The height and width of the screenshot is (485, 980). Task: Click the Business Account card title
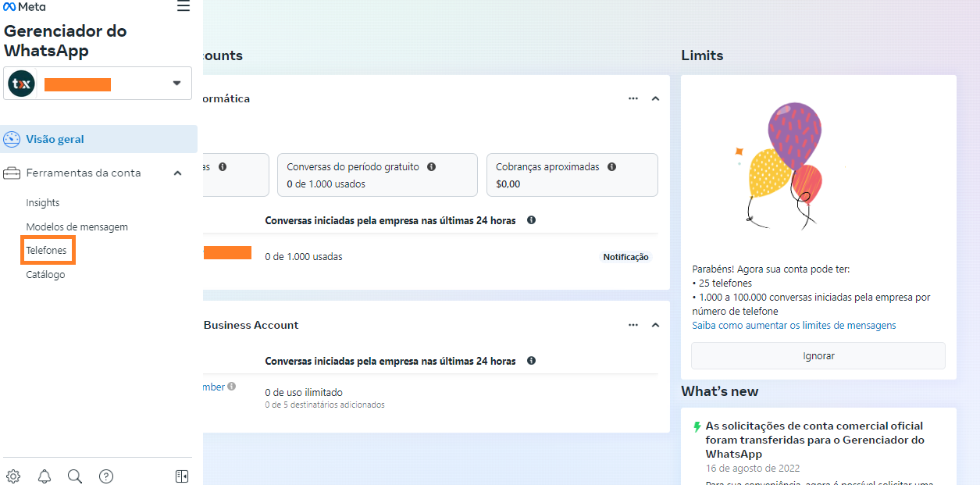point(251,325)
